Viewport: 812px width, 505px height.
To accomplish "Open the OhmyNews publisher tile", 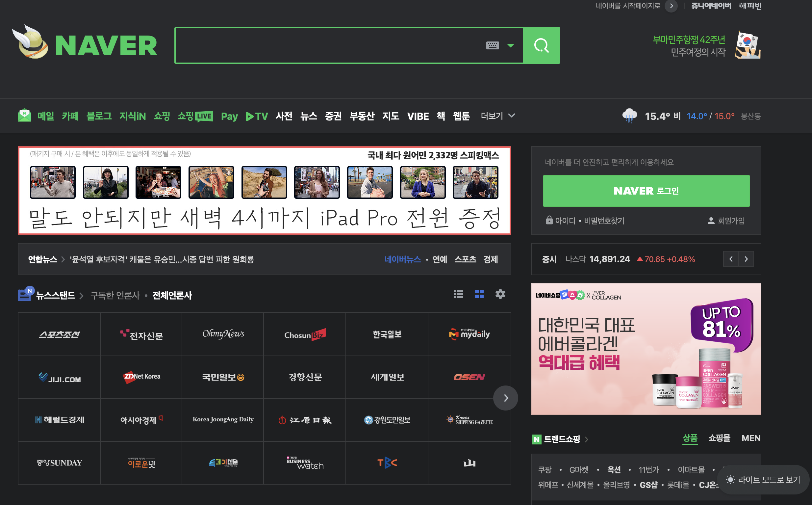I will pyautogui.click(x=223, y=334).
